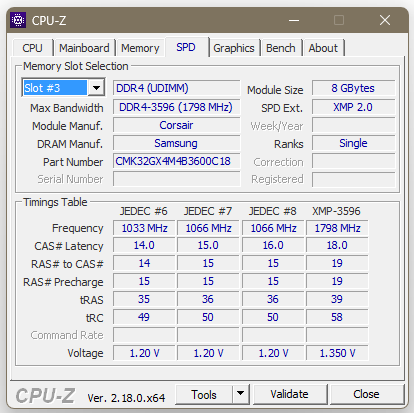The height and width of the screenshot is (413, 414).
Task: Open the Memory tab
Action: [x=140, y=48]
